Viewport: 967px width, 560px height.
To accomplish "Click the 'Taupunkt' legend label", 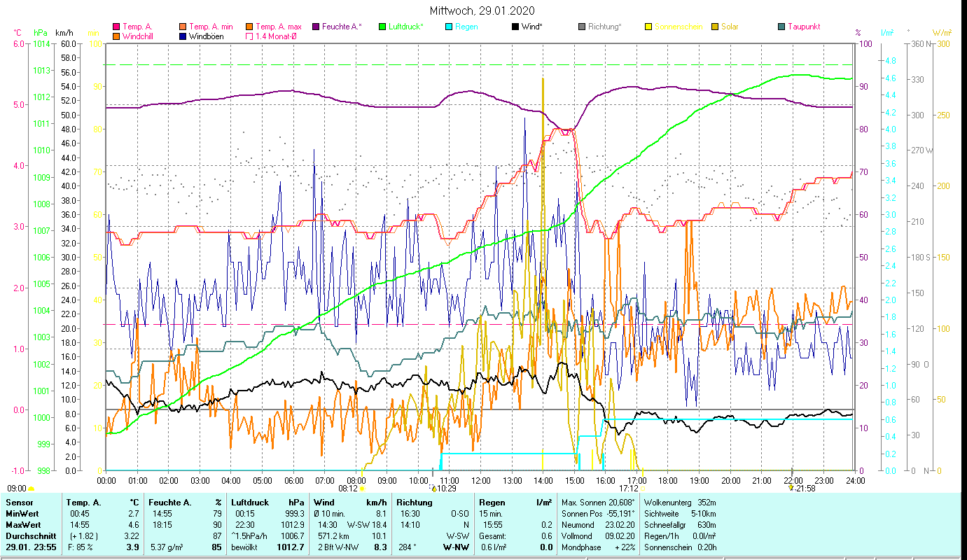I will [x=804, y=27].
